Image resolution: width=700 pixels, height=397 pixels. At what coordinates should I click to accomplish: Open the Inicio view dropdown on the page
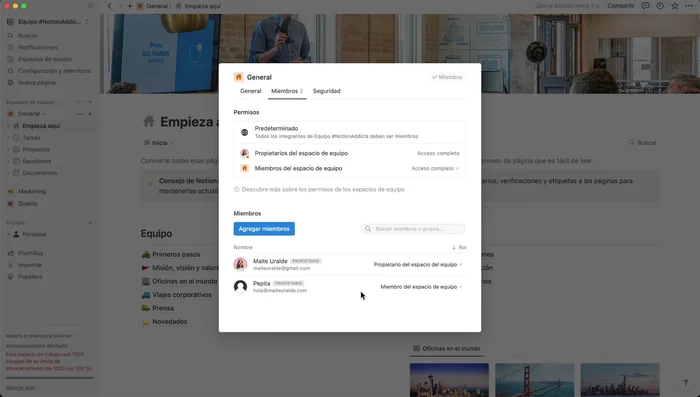(x=159, y=143)
